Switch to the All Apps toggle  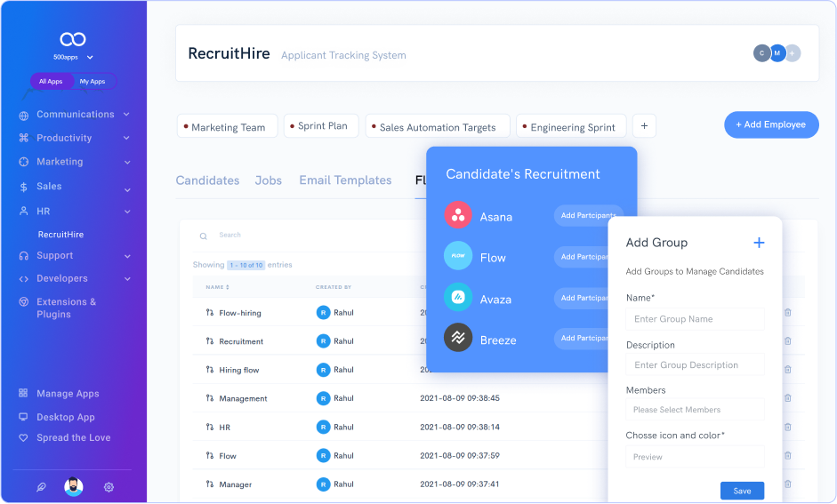coord(51,82)
